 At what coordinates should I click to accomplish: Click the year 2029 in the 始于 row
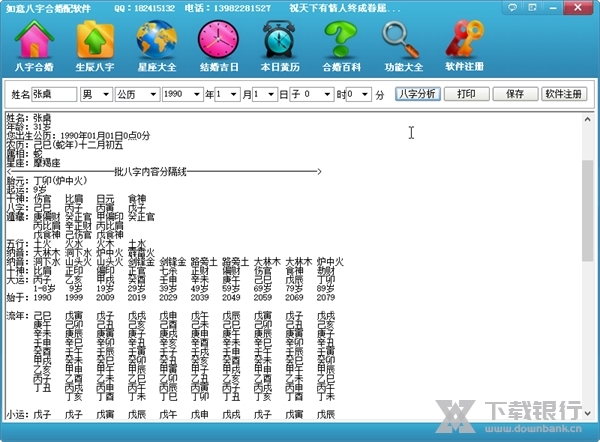(x=168, y=297)
